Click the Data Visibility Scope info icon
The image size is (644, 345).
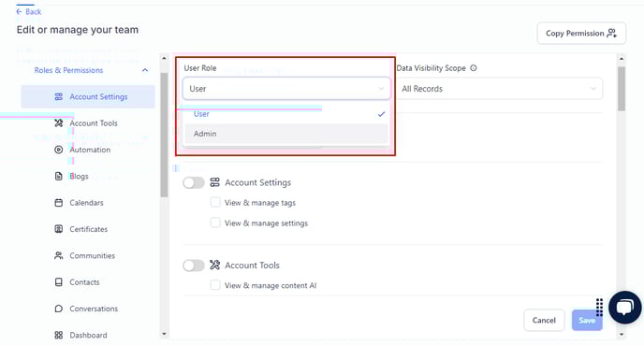[474, 68]
